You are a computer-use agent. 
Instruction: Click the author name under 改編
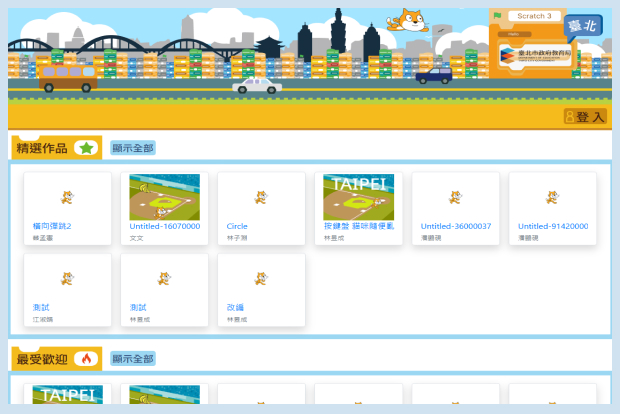point(237,319)
